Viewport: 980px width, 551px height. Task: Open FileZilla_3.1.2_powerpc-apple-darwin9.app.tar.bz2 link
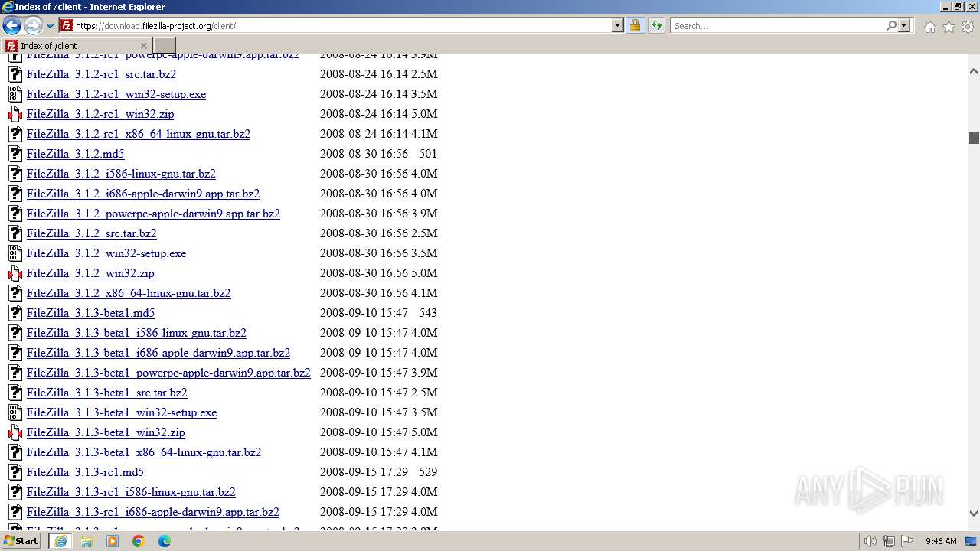153,214
